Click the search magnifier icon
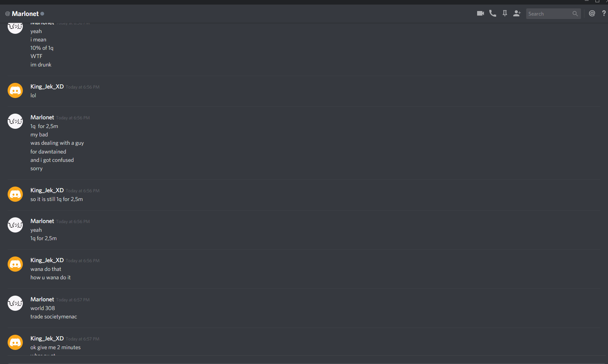 (x=575, y=14)
